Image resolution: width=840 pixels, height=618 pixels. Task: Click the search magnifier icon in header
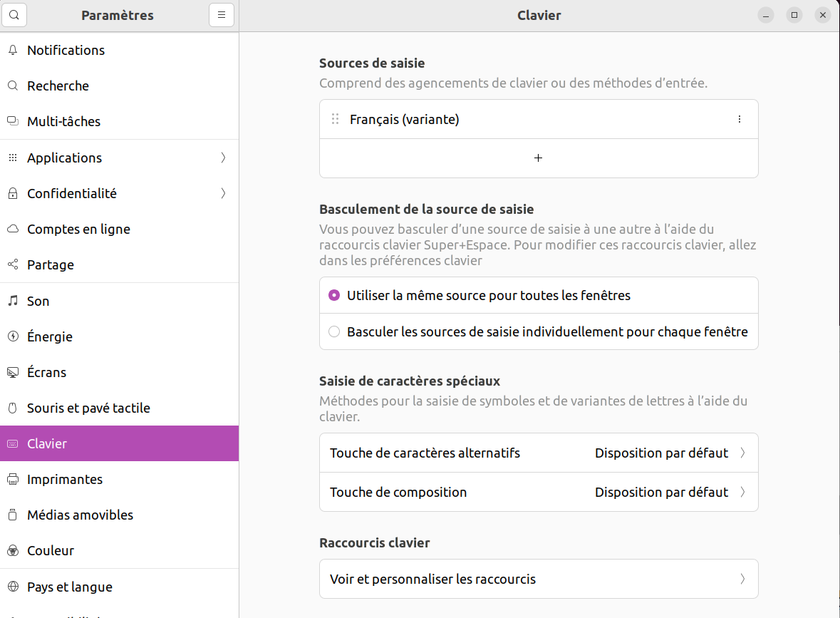pyautogui.click(x=15, y=15)
